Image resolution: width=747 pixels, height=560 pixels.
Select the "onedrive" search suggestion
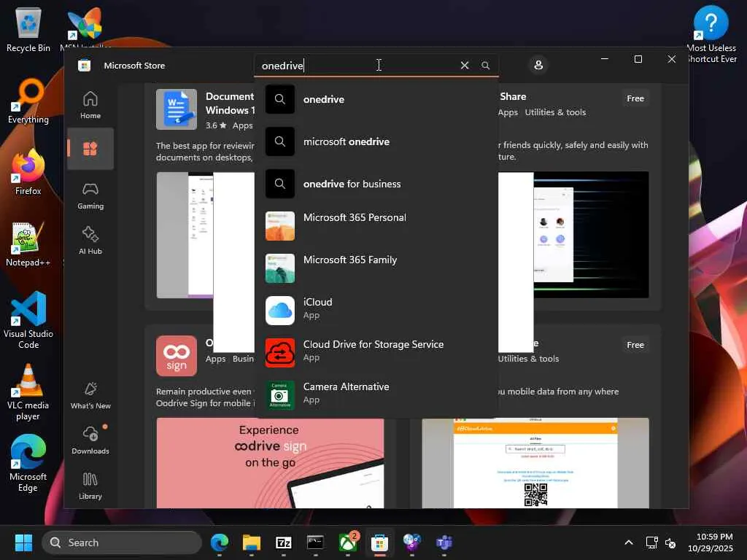point(376,99)
